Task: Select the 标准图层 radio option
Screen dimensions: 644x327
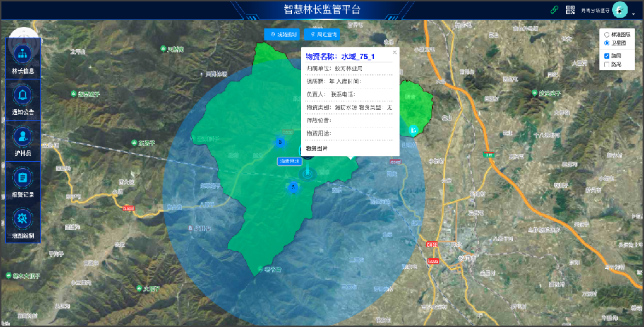Action: pos(606,34)
